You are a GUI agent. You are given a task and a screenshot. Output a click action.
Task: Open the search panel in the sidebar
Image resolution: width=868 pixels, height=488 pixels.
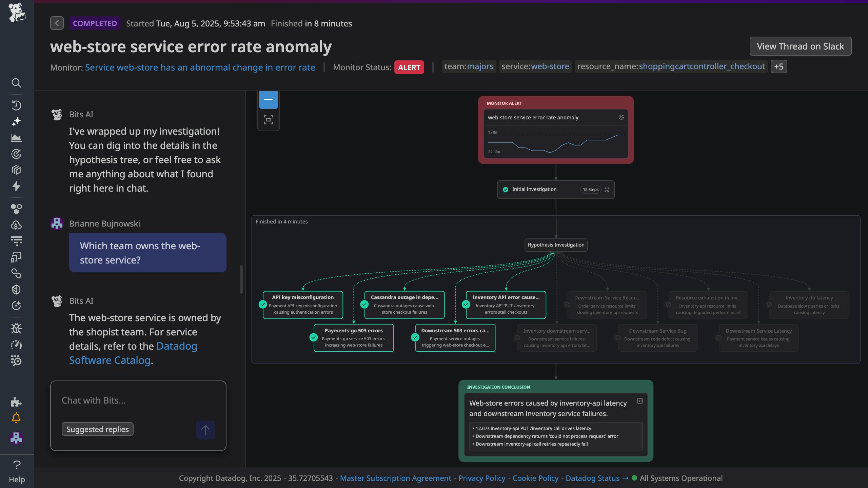[16, 83]
